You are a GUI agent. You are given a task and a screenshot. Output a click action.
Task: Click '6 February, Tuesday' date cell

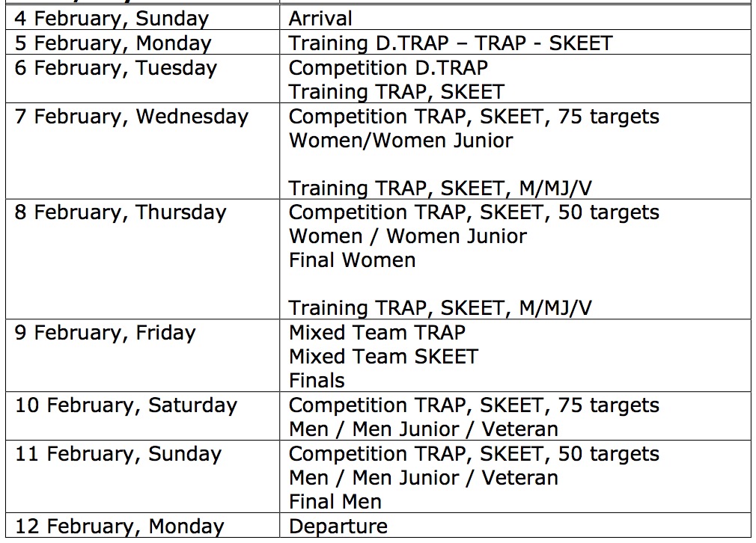pyautogui.click(x=142, y=79)
